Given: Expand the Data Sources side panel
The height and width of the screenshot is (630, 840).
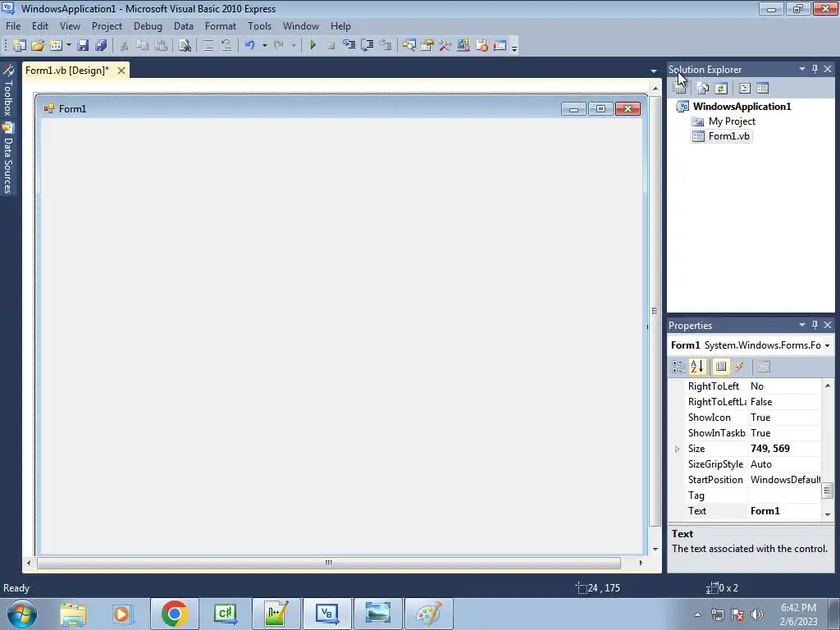Looking at the screenshot, I should (8, 158).
